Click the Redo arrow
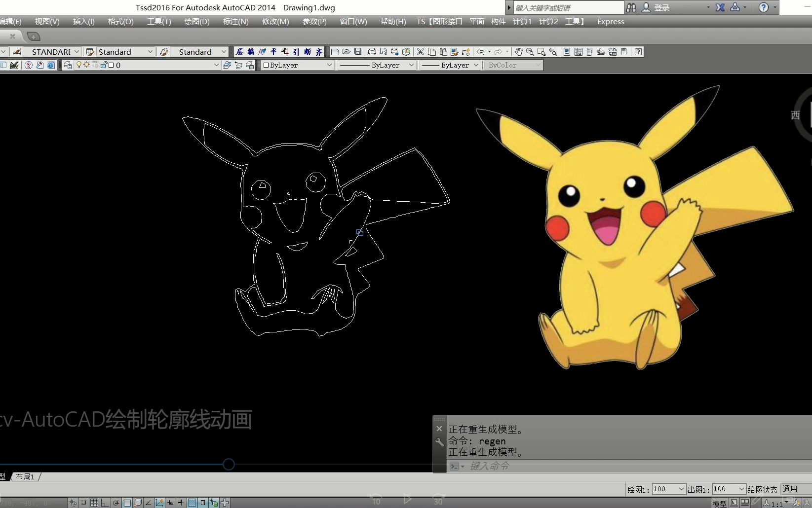 coord(498,52)
